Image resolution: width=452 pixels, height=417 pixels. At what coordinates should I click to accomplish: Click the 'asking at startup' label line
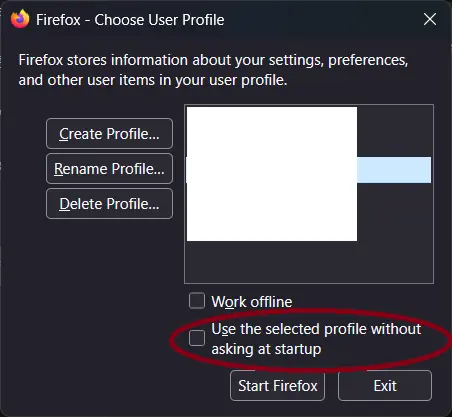[x=266, y=349]
